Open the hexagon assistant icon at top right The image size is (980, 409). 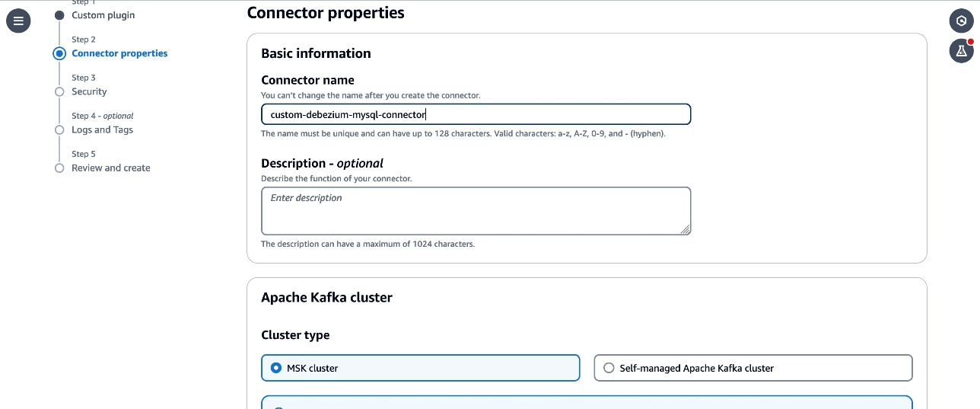(x=962, y=21)
